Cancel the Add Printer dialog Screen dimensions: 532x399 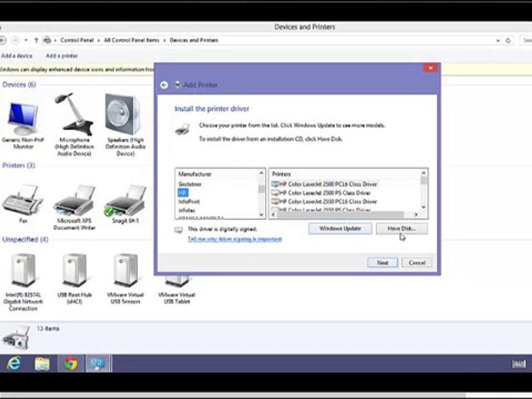[x=417, y=263]
